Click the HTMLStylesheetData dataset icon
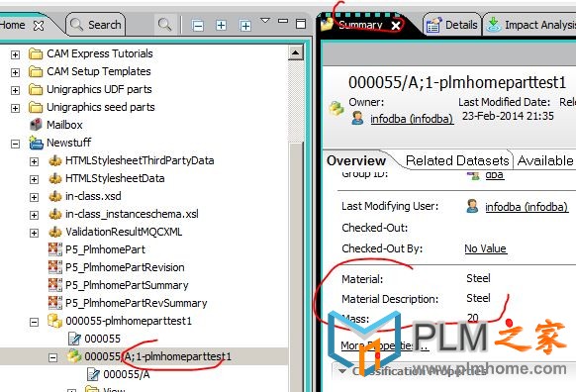Image resolution: width=576 pixels, height=392 pixels. pyautogui.click(x=55, y=178)
